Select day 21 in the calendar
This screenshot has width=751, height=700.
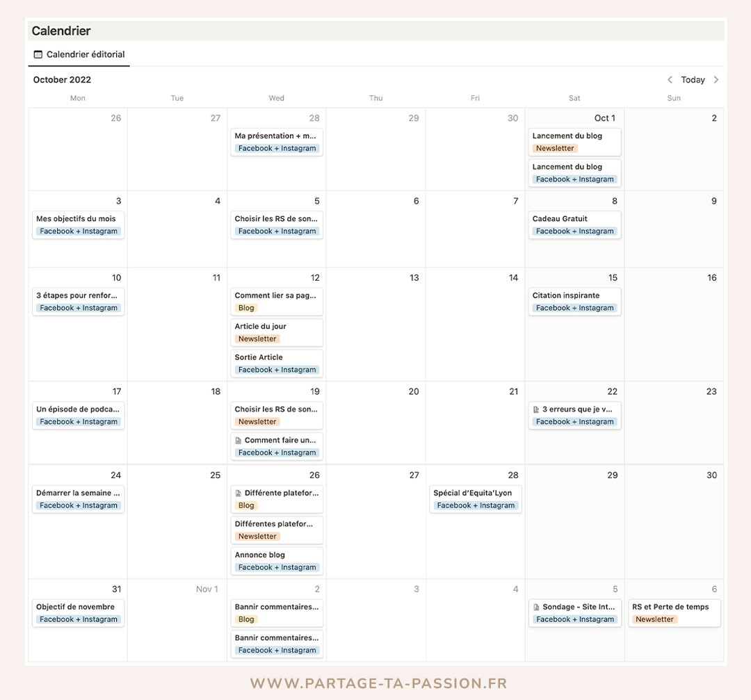coord(475,423)
